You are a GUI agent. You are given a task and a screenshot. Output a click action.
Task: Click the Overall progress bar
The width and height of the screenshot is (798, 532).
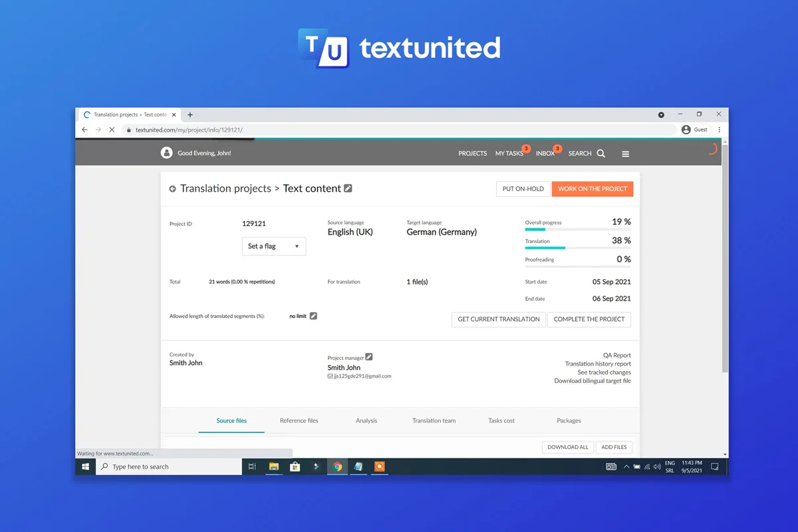tap(578, 229)
